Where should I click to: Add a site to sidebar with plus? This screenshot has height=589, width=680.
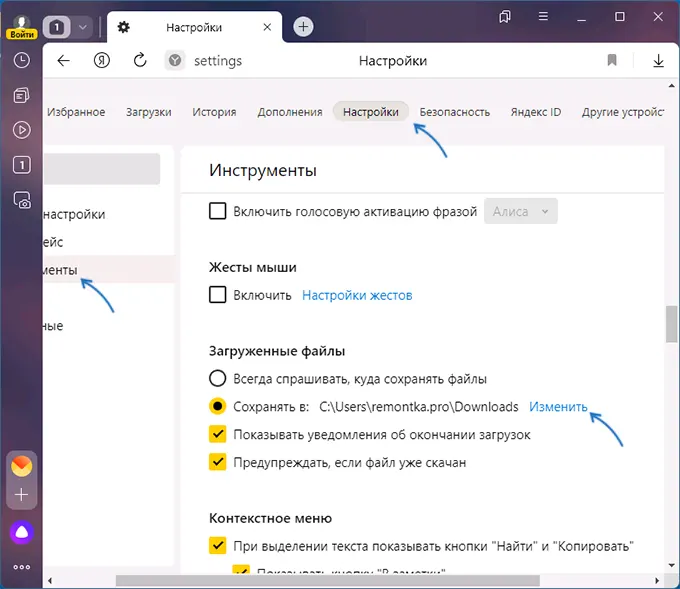(x=21, y=494)
